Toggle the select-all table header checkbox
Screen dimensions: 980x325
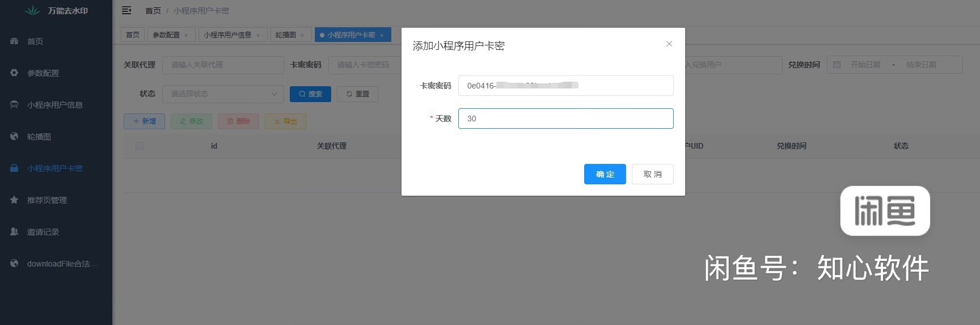point(140,146)
